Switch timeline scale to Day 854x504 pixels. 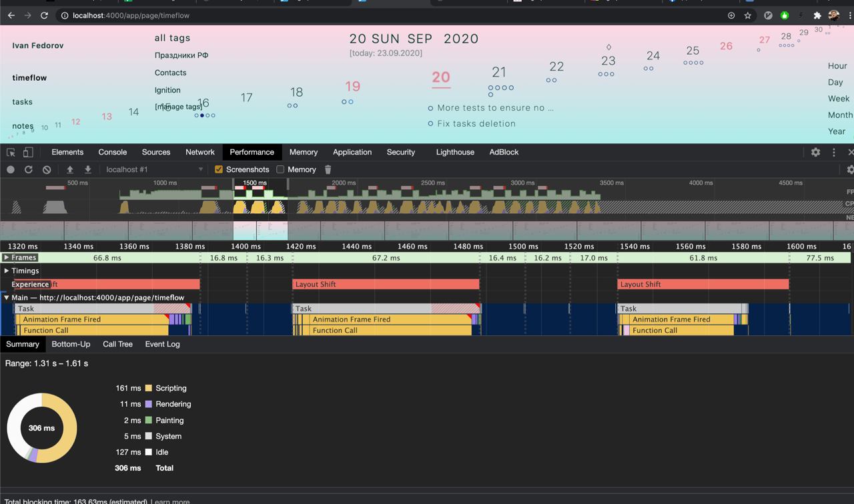[x=835, y=83]
